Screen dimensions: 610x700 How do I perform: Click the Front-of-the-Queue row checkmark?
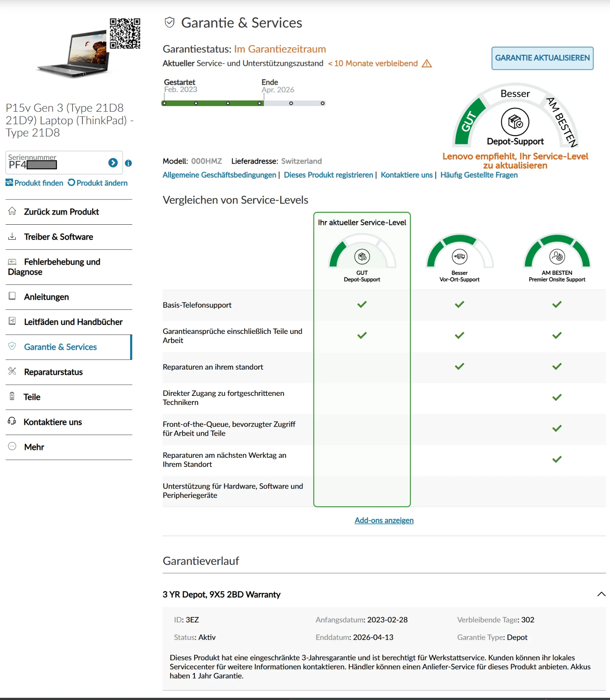tap(557, 428)
